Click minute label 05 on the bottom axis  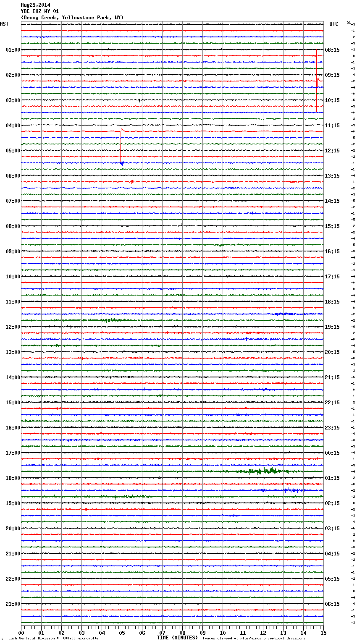tap(122, 633)
